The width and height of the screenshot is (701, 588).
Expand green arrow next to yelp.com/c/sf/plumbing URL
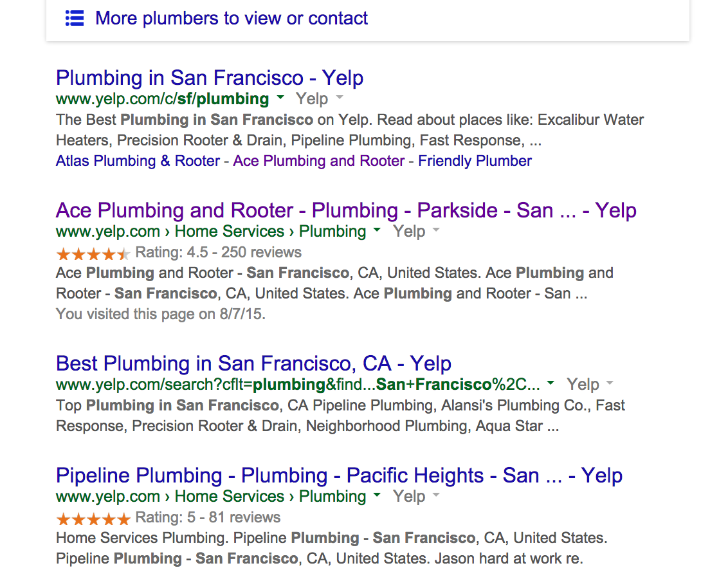280,98
